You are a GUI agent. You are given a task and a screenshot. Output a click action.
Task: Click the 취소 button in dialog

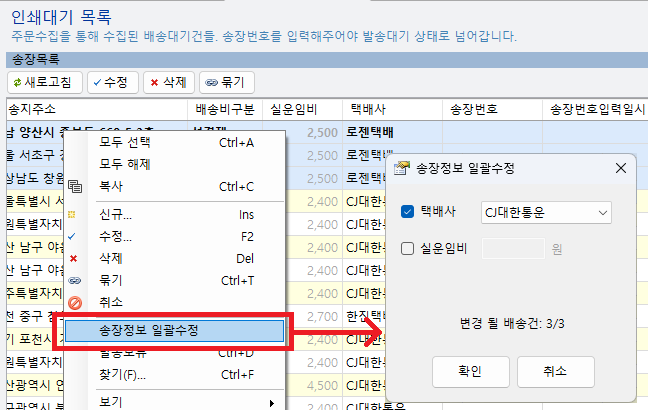coord(555,371)
